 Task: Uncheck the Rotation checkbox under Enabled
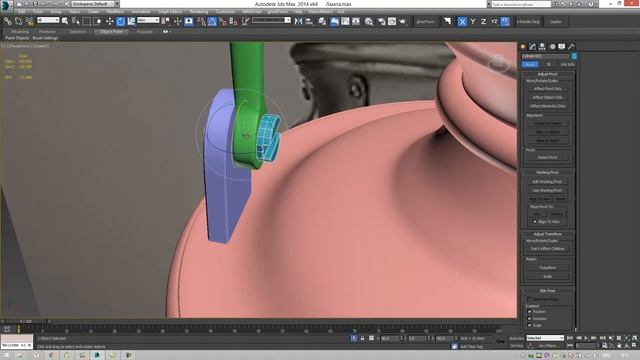(530, 319)
